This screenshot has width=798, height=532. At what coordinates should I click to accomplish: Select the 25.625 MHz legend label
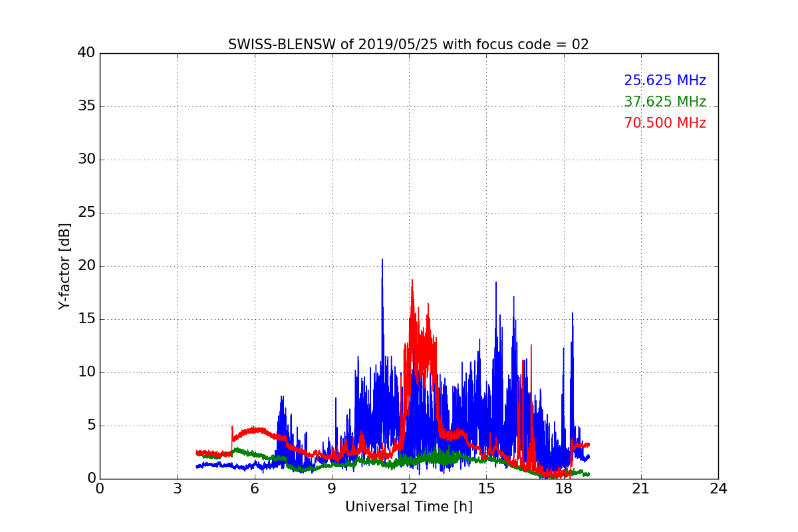[665, 80]
